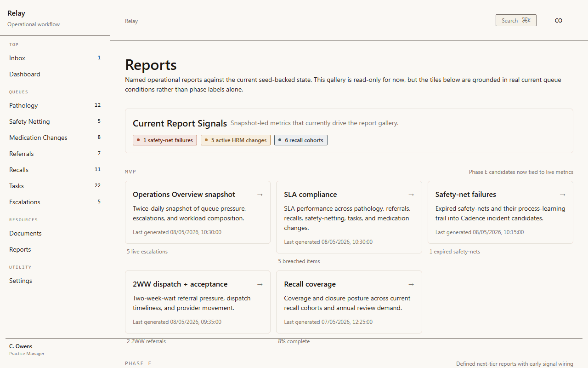Viewport: 588px width, 368px height.
Task: Click the Inbox count 1
Action: click(99, 58)
